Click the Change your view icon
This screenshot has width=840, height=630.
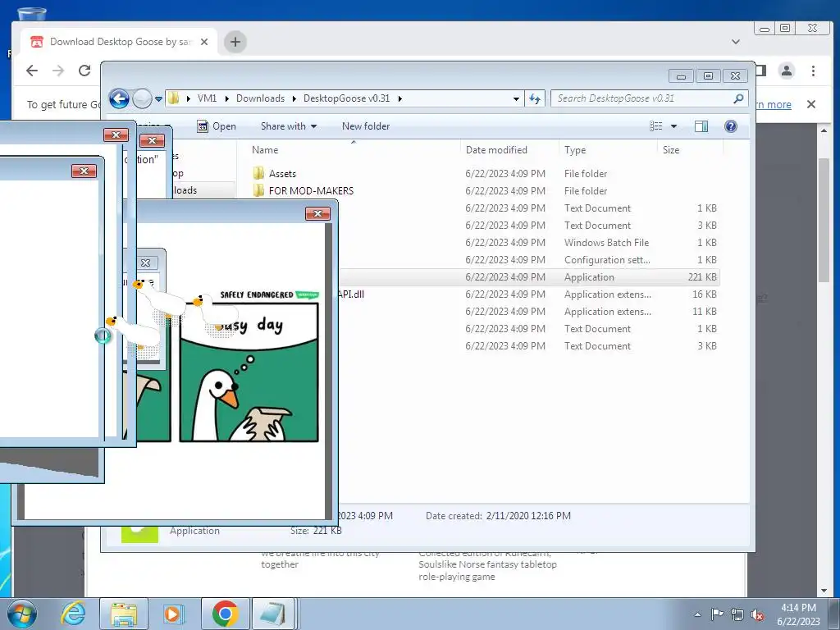655,126
